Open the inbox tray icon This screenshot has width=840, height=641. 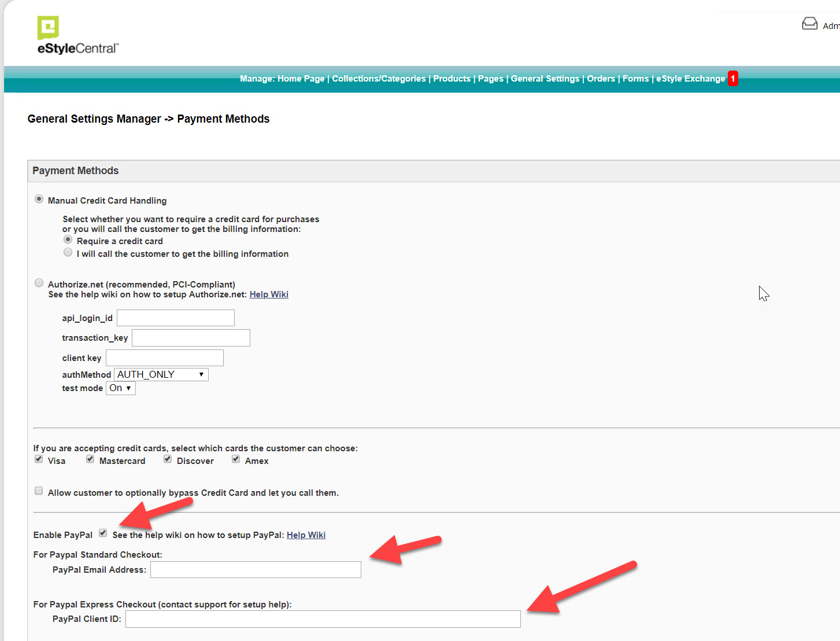point(809,24)
